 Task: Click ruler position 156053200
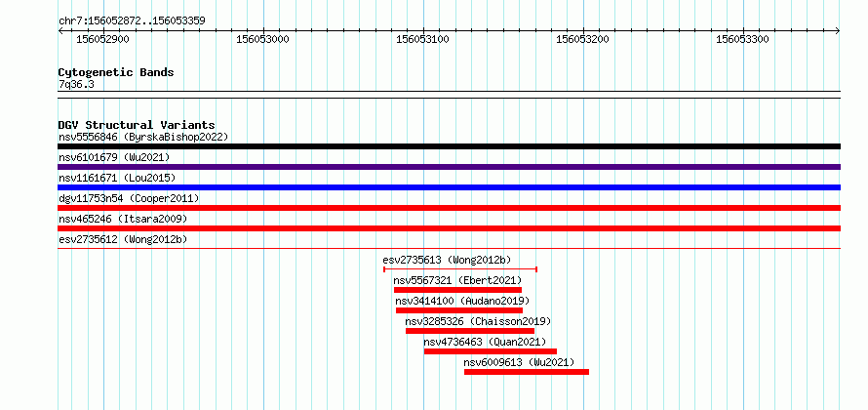coord(582,39)
